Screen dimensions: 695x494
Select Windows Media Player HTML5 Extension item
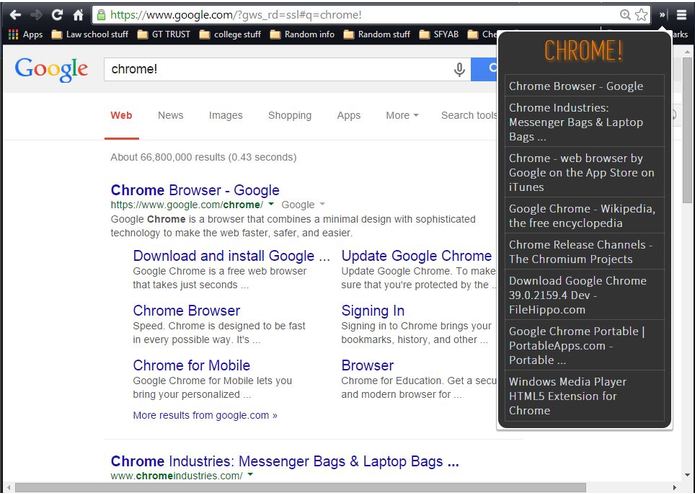tap(584, 396)
